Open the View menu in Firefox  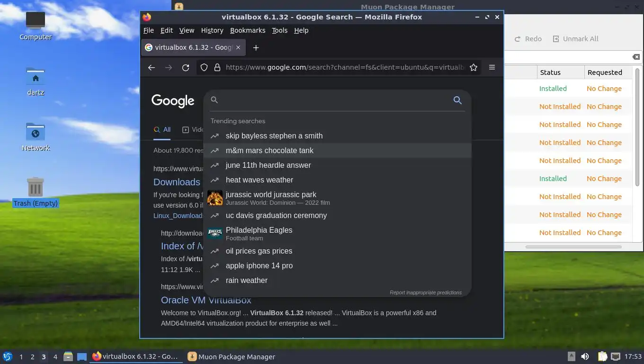click(x=187, y=30)
